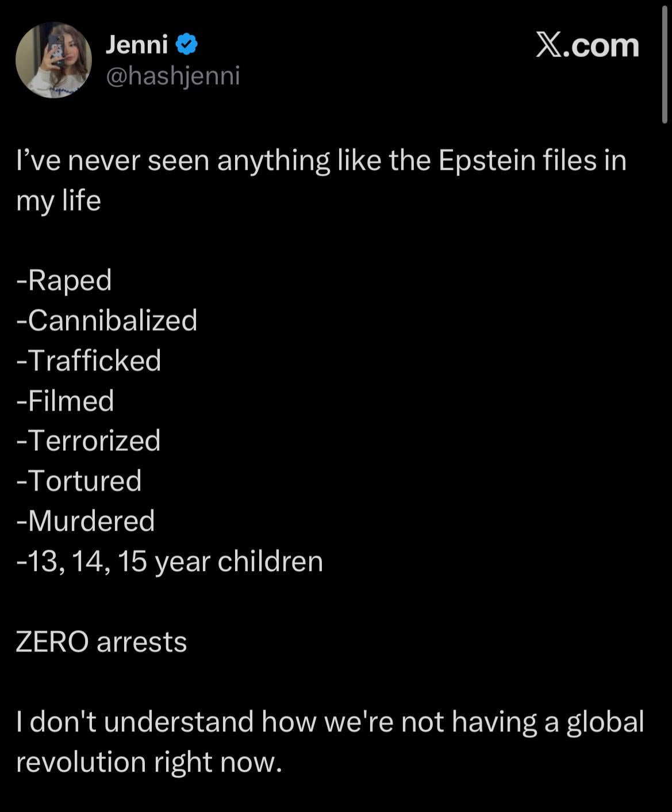Click the '-13, 14, 15 year children' line

pos(170,561)
